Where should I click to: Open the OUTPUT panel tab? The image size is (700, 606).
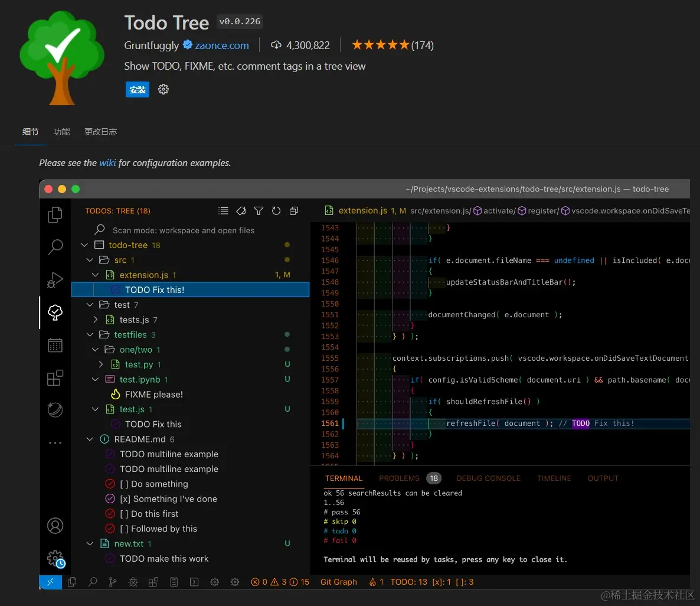tap(603, 478)
